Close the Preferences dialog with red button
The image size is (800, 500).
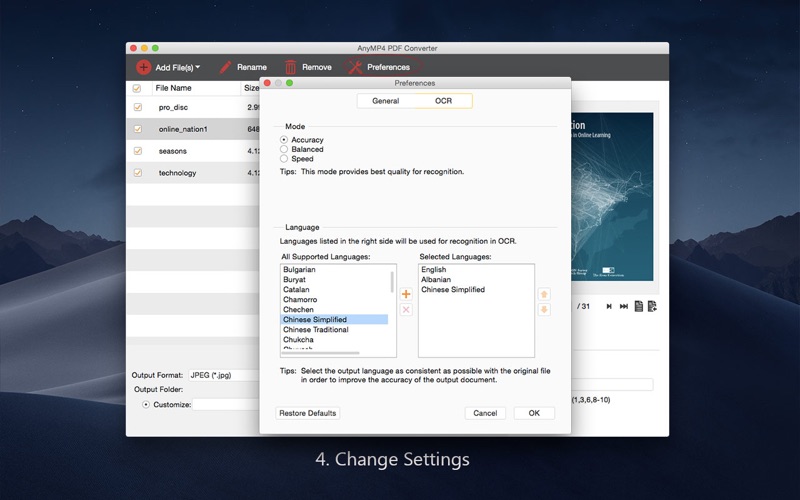click(x=267, y=83)
